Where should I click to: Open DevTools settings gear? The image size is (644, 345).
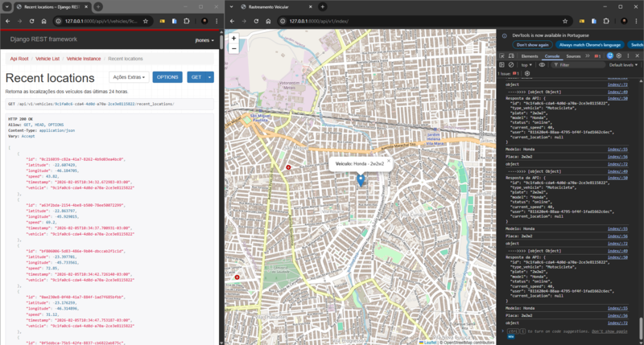coord(619,56)
